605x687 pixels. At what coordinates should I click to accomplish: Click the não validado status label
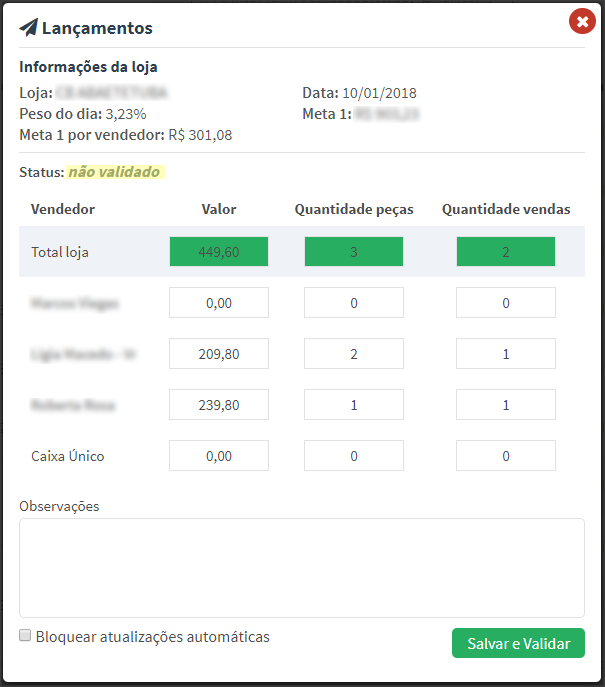[x=113, y=172]
